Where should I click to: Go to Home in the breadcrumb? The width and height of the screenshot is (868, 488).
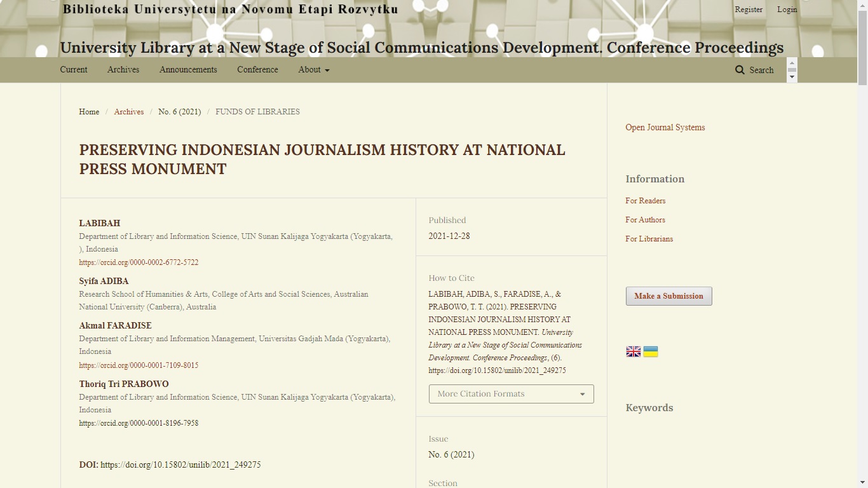coord(89,112)
